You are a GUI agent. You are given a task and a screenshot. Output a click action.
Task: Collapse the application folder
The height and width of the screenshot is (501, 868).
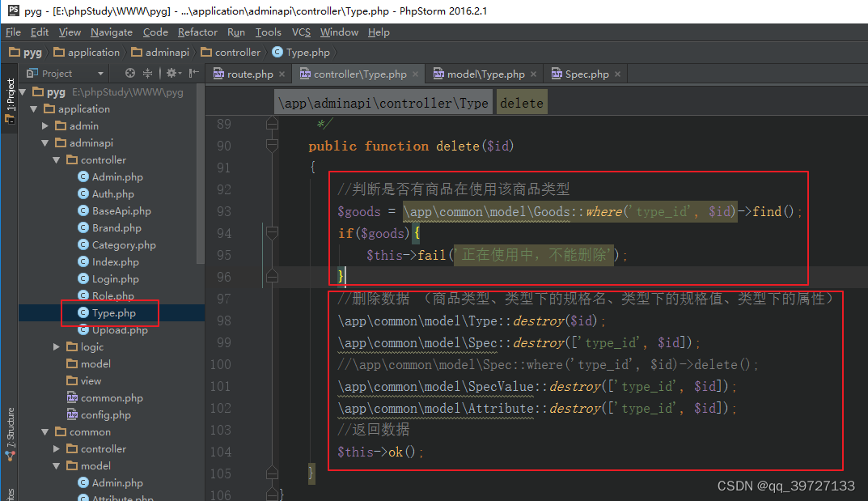[34, 109]
